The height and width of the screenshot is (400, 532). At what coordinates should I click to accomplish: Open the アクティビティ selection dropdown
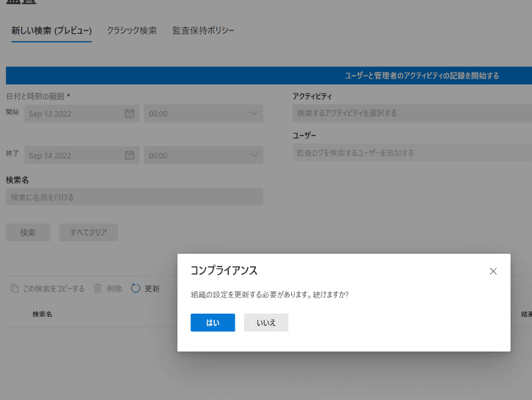(x=412, y=114)
